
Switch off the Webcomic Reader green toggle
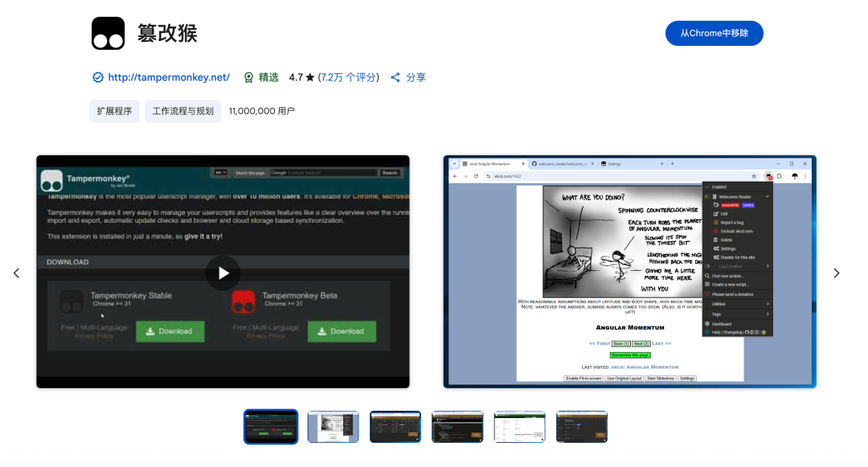707,197
